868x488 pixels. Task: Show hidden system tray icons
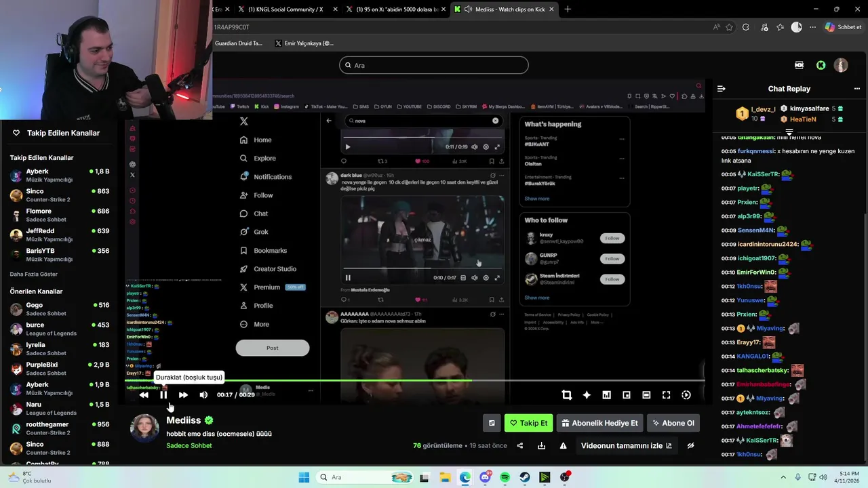pos(783,477)
